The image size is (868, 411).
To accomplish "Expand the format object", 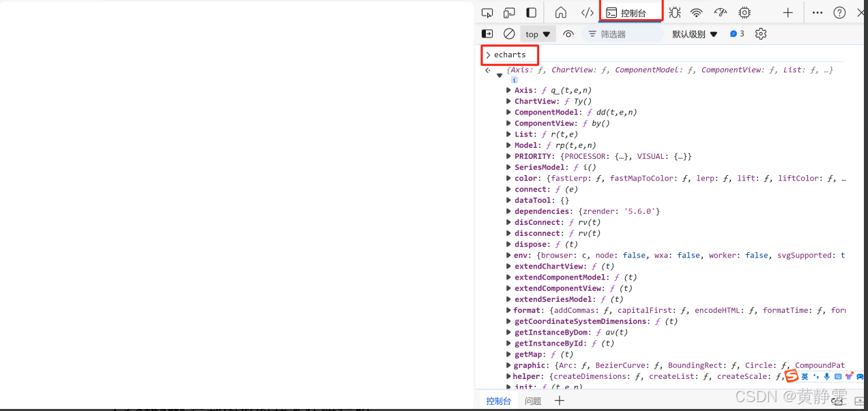I will tap(508, 310).
